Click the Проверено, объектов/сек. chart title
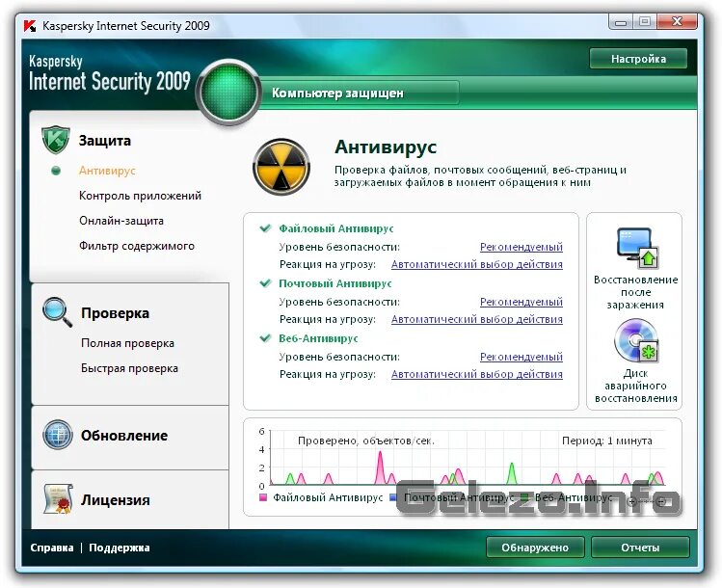 click(x=366, y=441)
